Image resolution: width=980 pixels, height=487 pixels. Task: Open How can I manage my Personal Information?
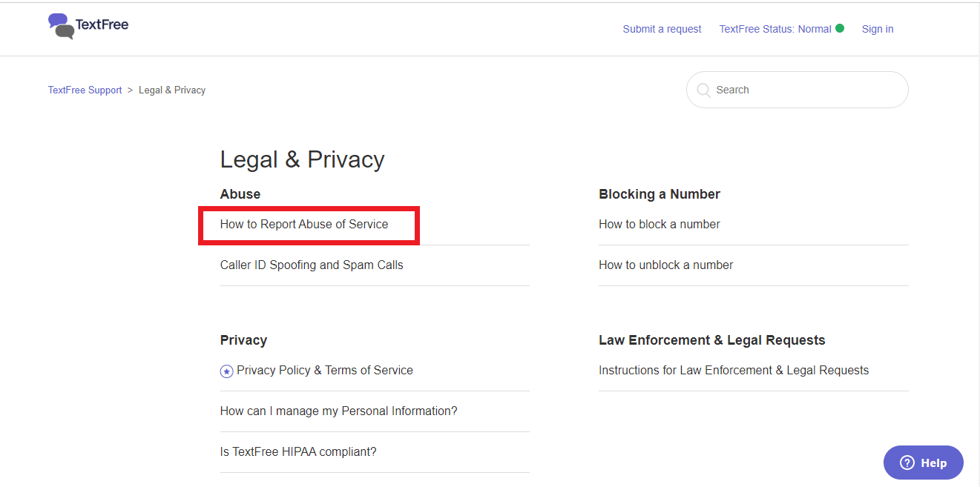pyautogui.click(x=339, y=411)
